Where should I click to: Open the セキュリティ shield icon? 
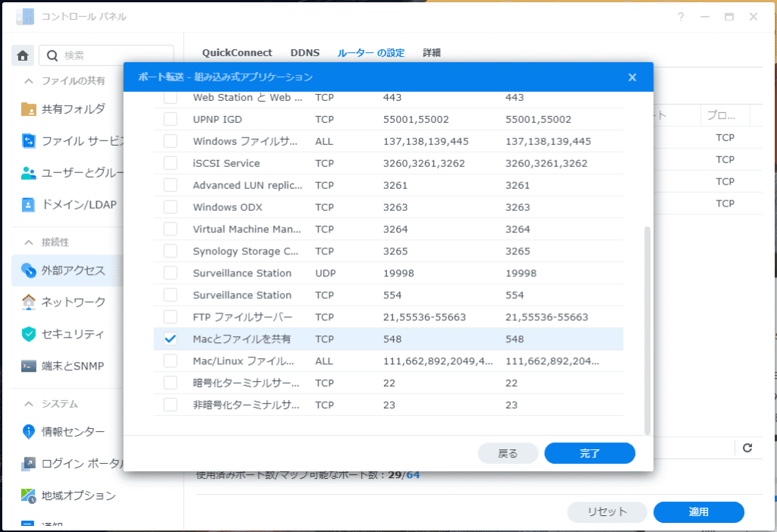[x=28, y=334]
